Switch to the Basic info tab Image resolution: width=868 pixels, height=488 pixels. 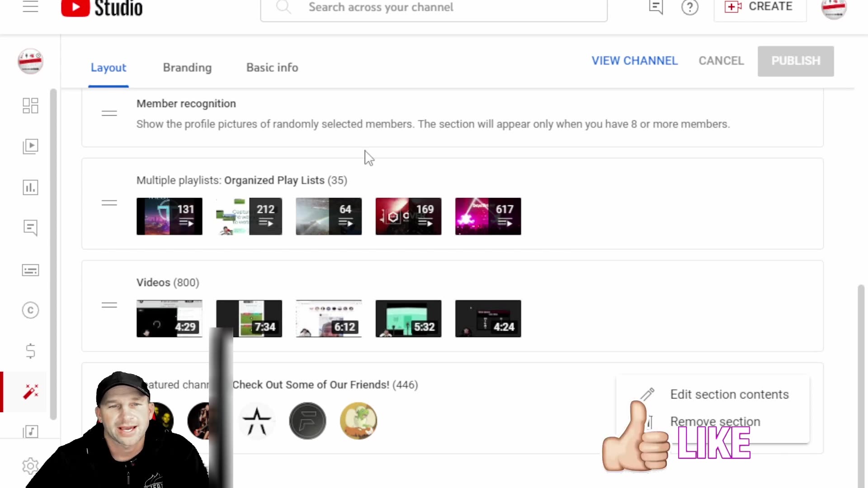tap(272, 67)
